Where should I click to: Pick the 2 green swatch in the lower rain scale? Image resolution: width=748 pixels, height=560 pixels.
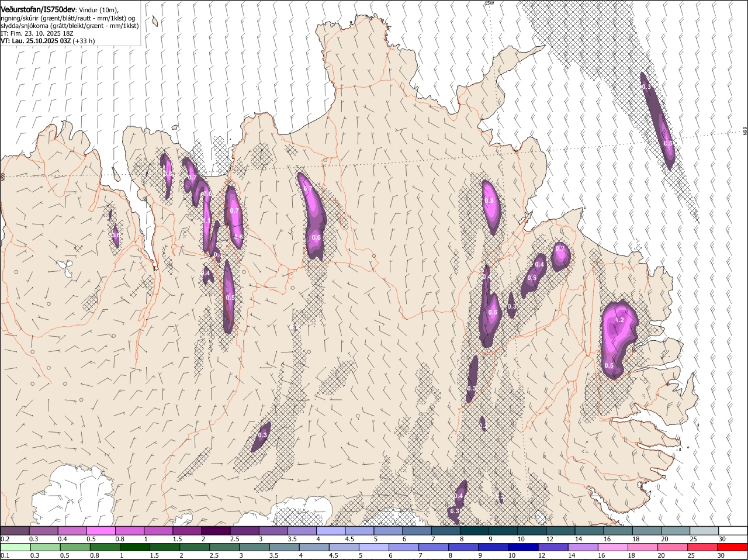tap(195, 547)
